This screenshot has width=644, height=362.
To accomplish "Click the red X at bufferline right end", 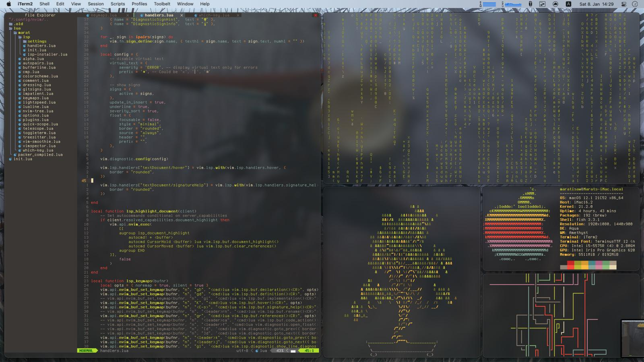I will click(316, 15).
